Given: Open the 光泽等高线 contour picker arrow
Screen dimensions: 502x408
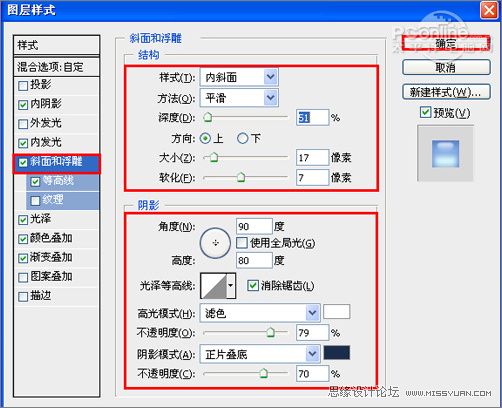Looking at the screenshot, I should 231,285.
